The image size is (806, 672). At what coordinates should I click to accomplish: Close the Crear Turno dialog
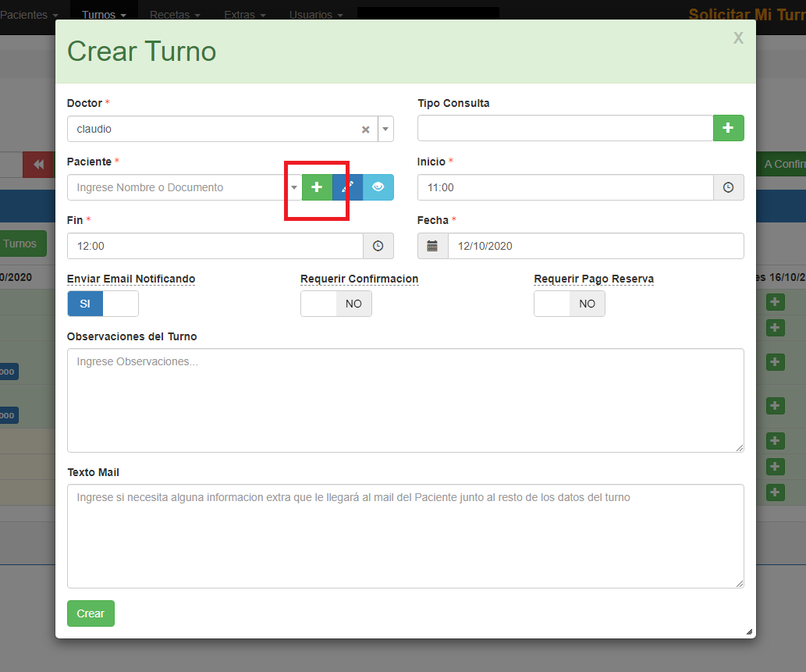click(738, 38)
